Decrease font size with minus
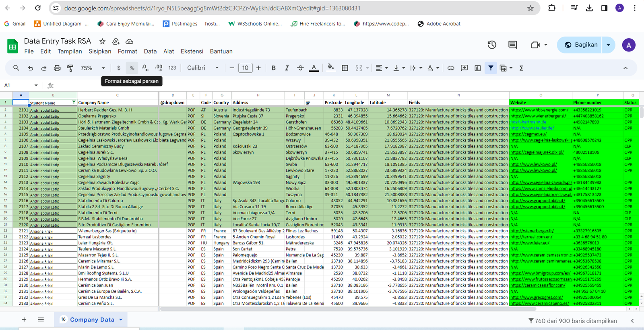Image resolution: width=644 pixels, height=330 pixels. coord(232,68)
